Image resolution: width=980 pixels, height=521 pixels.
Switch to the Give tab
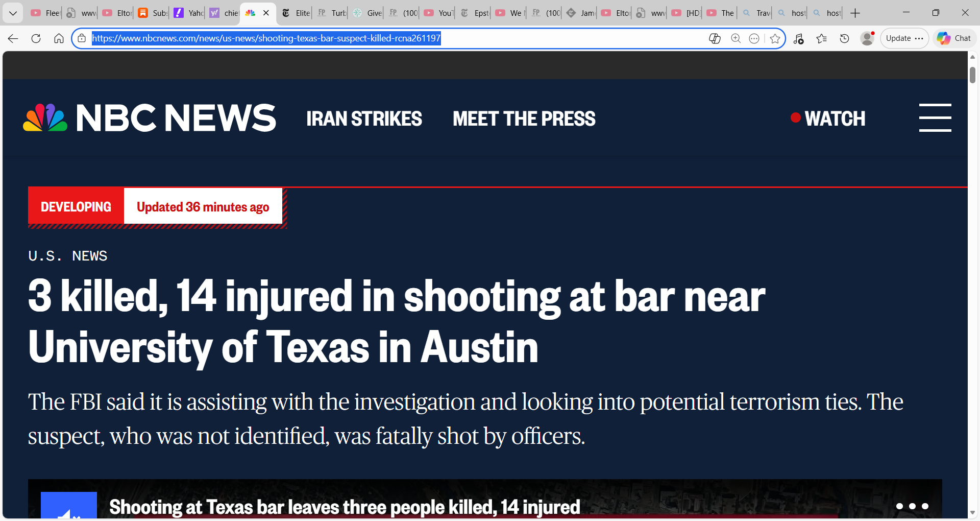pos(367,13)
